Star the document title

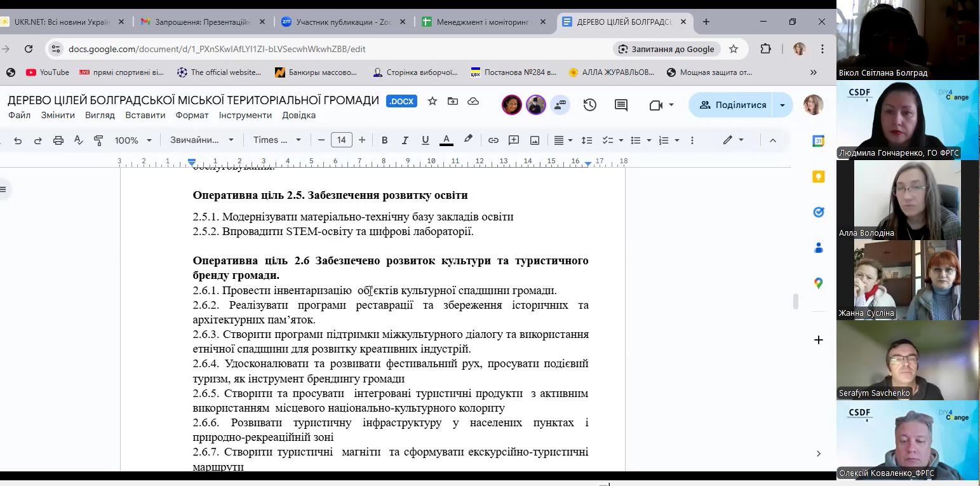point(433,101)
